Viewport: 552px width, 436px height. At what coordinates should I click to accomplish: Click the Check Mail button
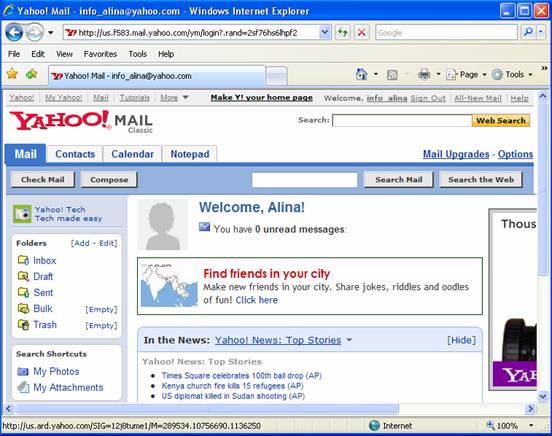click(43, 180)
